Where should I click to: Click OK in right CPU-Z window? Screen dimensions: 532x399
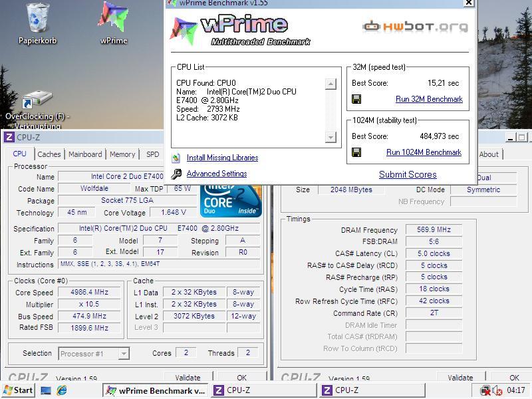pyautogui.click(x=514, y=376)
